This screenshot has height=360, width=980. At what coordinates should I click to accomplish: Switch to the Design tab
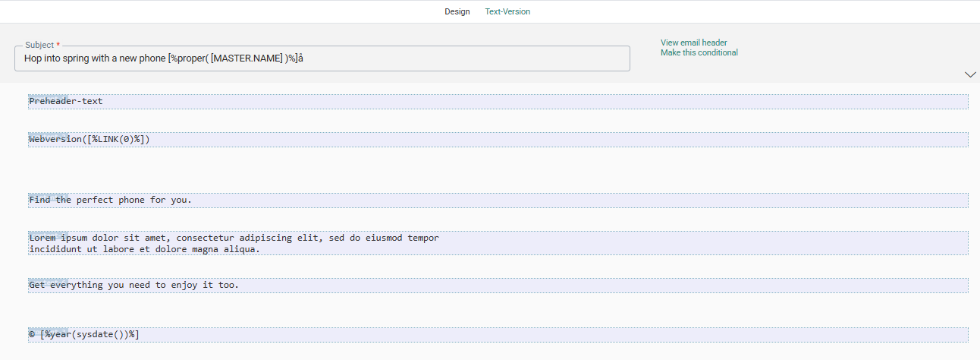click(457, 11)
